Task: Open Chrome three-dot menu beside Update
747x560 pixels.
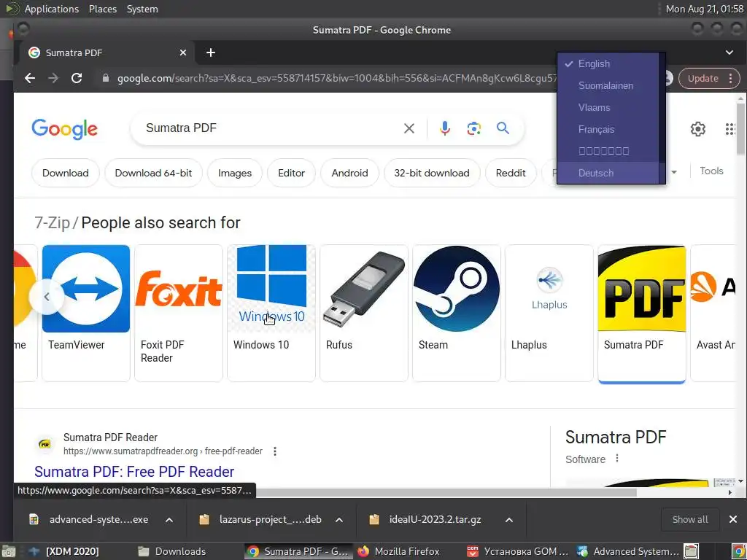Action: point(730,79)
